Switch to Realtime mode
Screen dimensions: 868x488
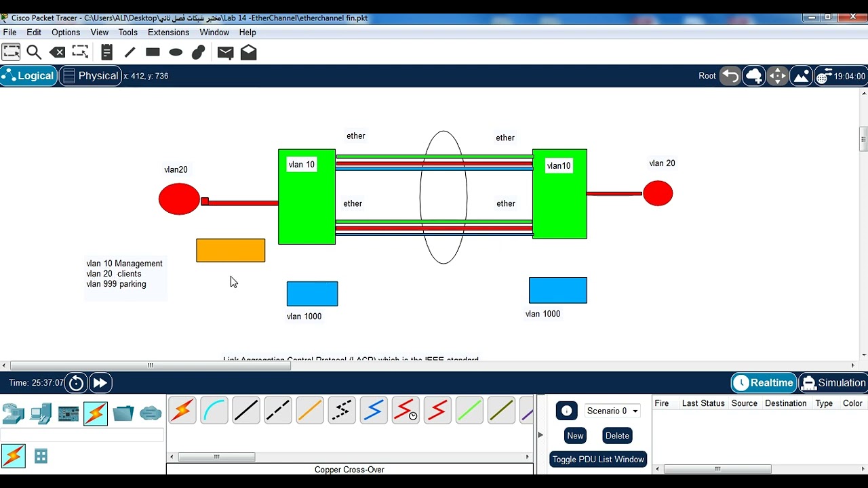764,383
